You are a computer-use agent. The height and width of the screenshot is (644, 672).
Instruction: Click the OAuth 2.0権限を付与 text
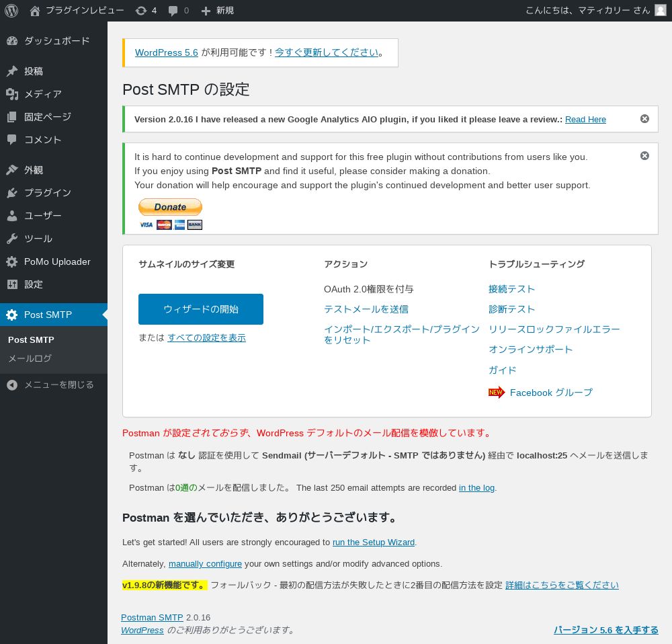[368, 289]
